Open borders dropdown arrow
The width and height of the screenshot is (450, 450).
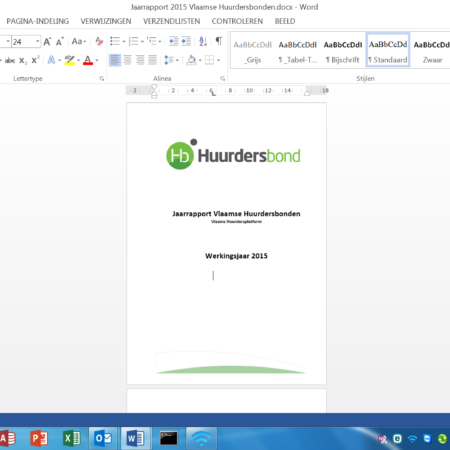point(218,61)
